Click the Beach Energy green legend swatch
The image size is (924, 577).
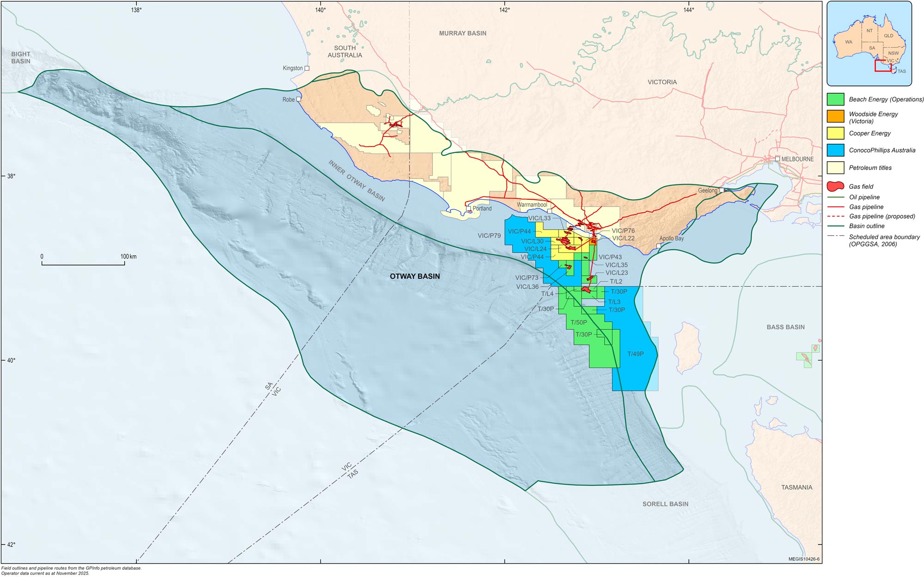click(835, 99)
